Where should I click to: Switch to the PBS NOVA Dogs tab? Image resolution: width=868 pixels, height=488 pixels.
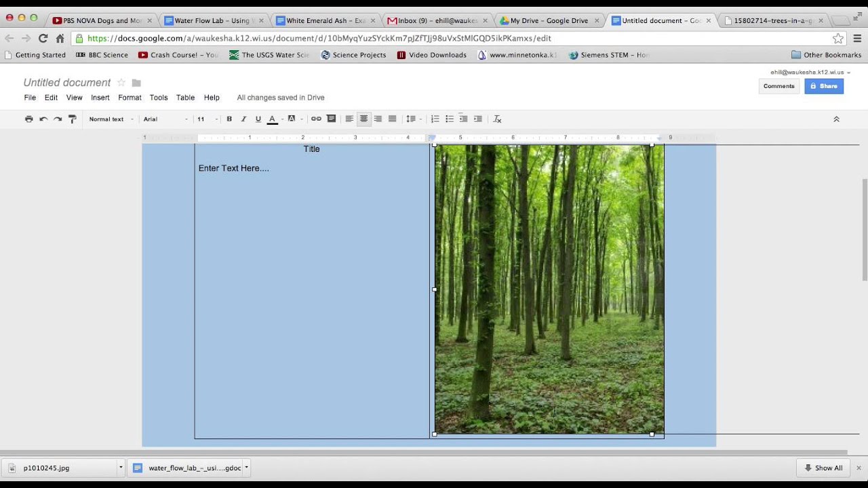click(x=102, y=20)
